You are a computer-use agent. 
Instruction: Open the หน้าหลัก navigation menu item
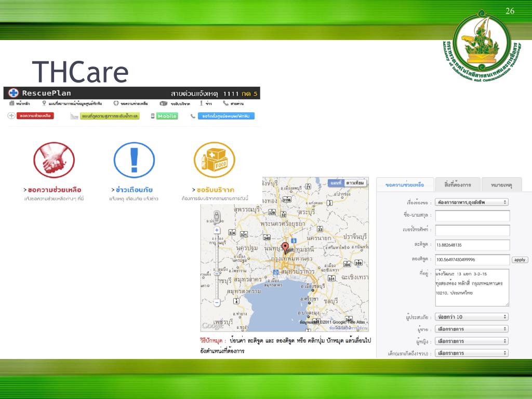click(x=23, y=103)
